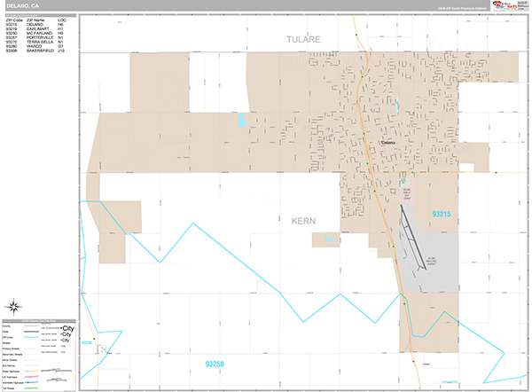This screenshot has height=392, width=532.
Task: Click the cyan 93215 label on map
Action: [442, 214]
